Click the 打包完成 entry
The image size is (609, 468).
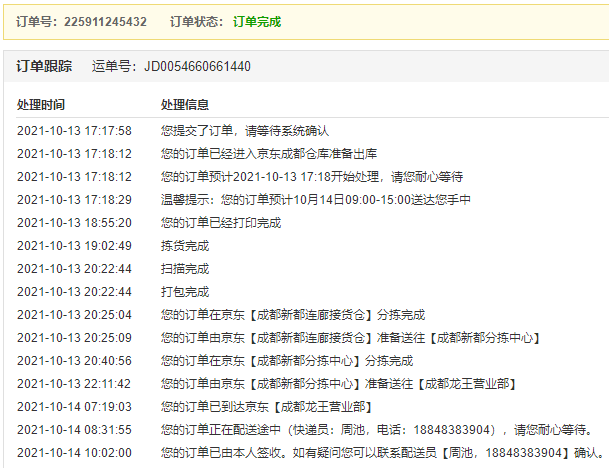pyautogui.click(x=185, y=292)
